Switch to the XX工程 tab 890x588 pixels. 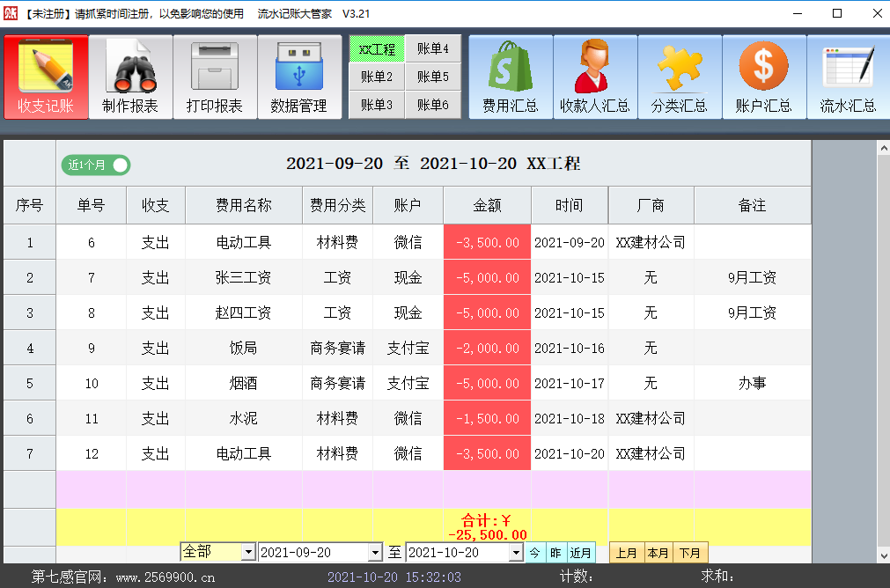tap(377, 49)
